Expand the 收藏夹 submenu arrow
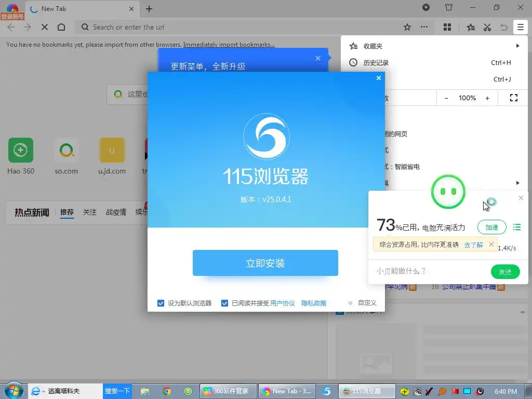Viewport: 532px width, 399px height. [x=518, y=46]
